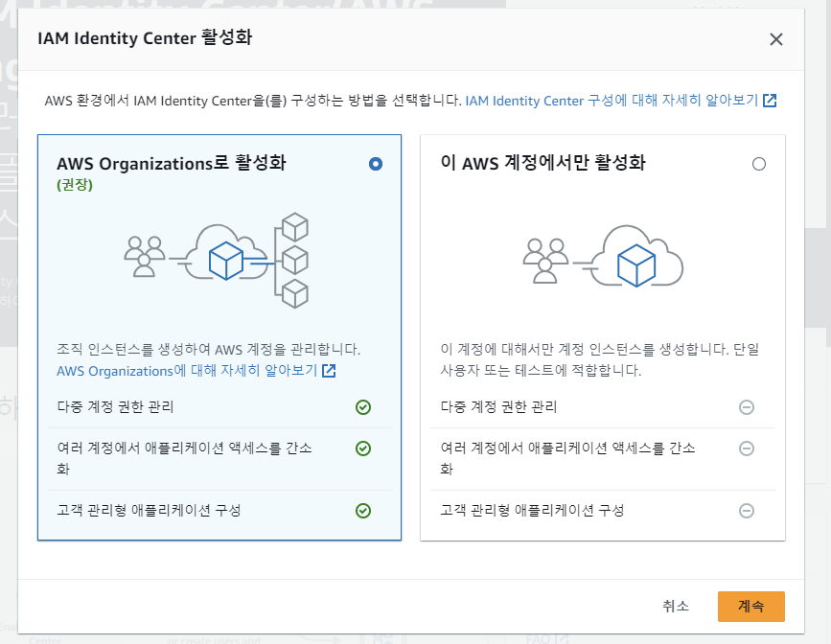Viewport: 831px width, 644px height.
Task: Click minus icon for 여러 계정에서 애플리케이션 액세스를 간소화 in account-only card
Action: 747,448
